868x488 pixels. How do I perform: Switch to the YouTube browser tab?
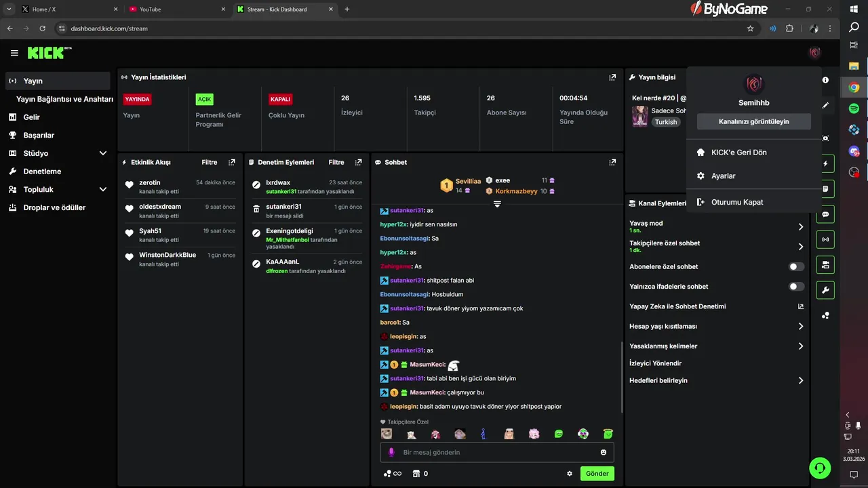tap(176, 9)
